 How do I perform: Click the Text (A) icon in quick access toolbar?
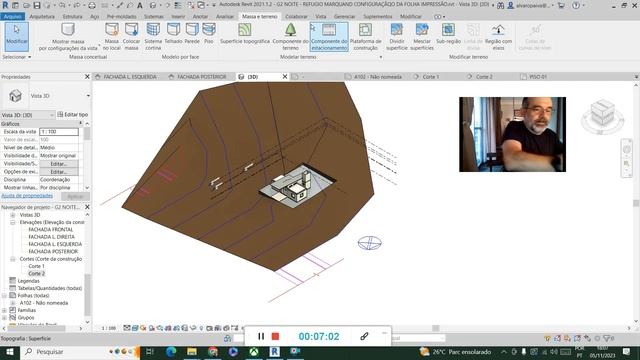coord(140,5)
